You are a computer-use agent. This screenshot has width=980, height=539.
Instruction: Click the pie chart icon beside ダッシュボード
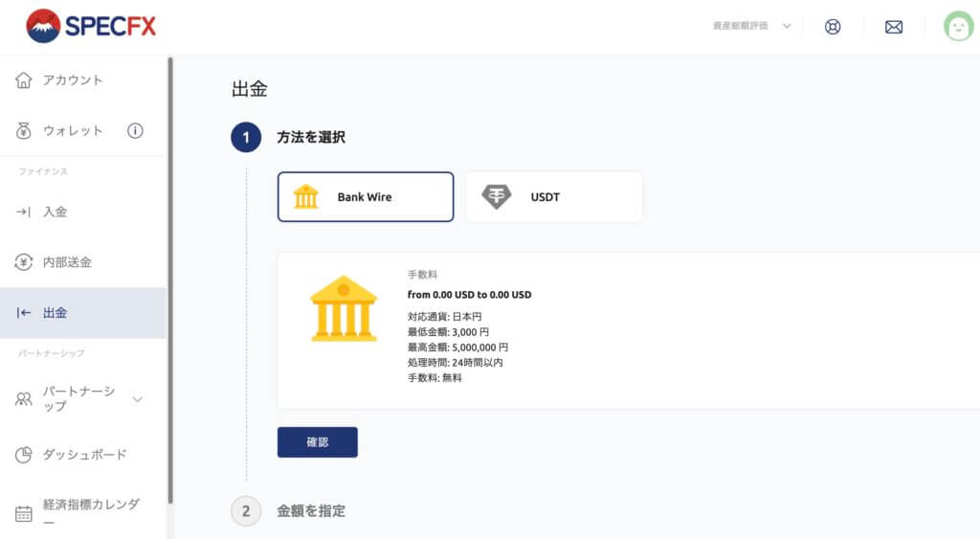click(x=24, y=455)
